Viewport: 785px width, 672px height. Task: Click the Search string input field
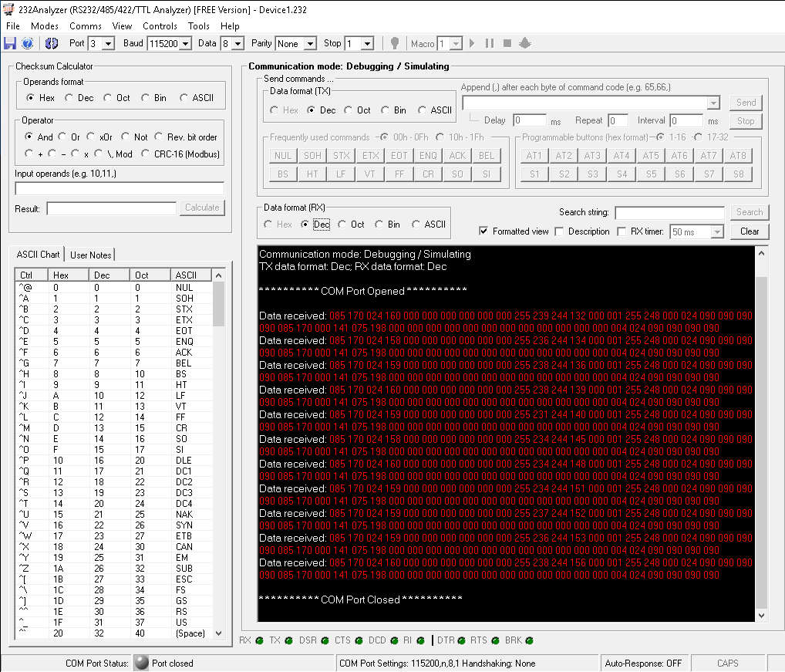tap(670, 213)
